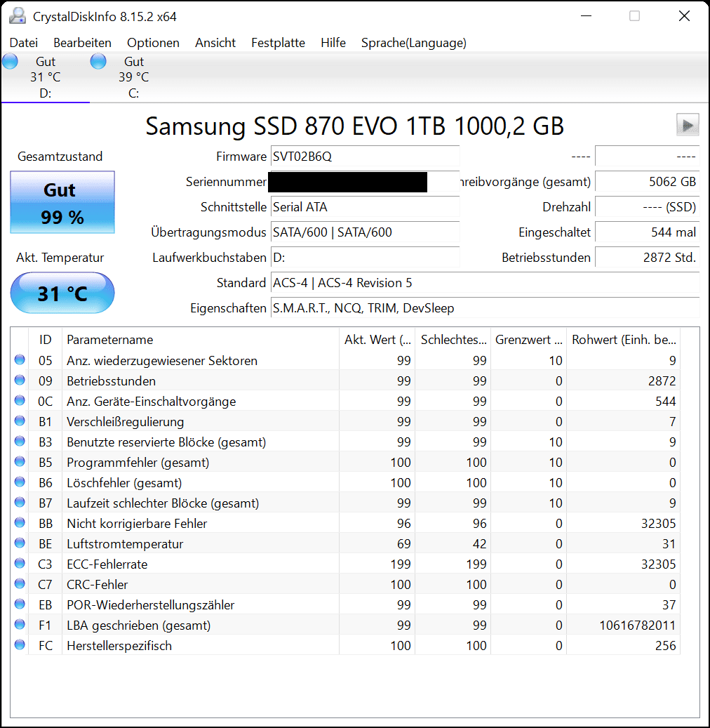Click the Akt. Wert column header
Screen dimensions: 710x728
pyautogui.click(x=377, y=339)
